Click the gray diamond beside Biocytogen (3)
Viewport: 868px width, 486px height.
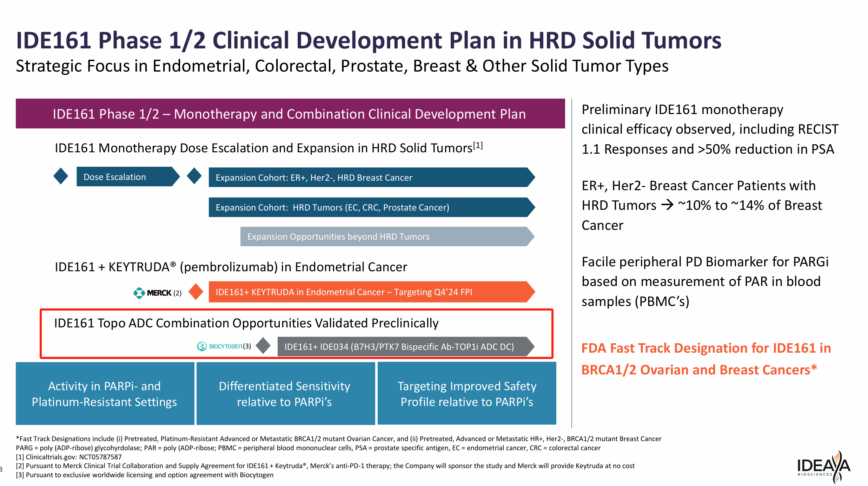click(263, 346)
